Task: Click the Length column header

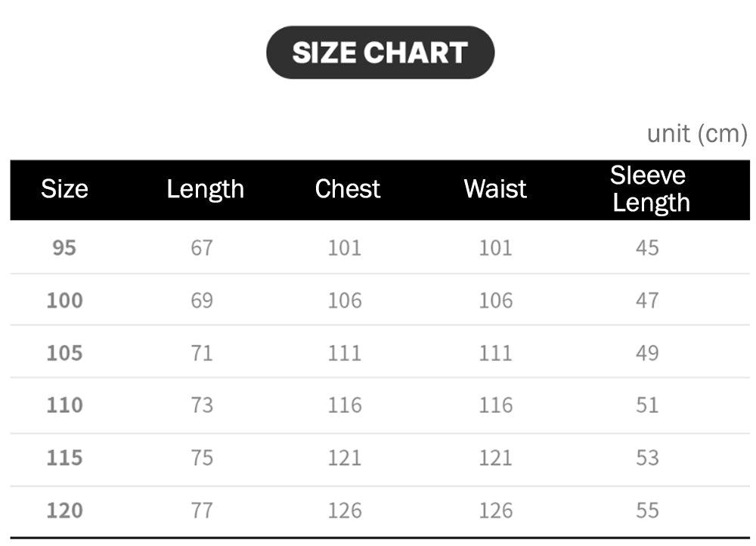Action: [205, 189]
